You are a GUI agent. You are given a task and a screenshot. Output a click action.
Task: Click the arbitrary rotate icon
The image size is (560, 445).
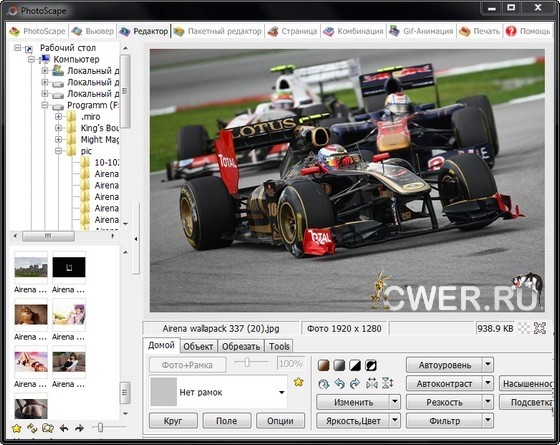pos(324,384)
